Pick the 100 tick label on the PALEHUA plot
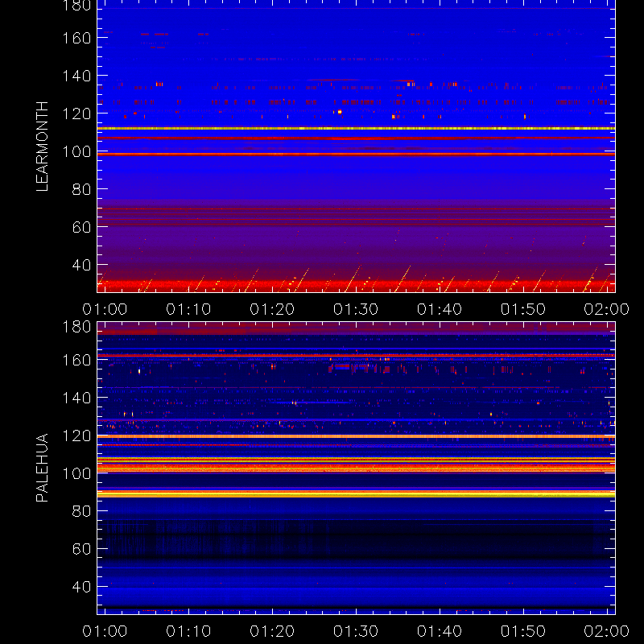 (76, 473)
